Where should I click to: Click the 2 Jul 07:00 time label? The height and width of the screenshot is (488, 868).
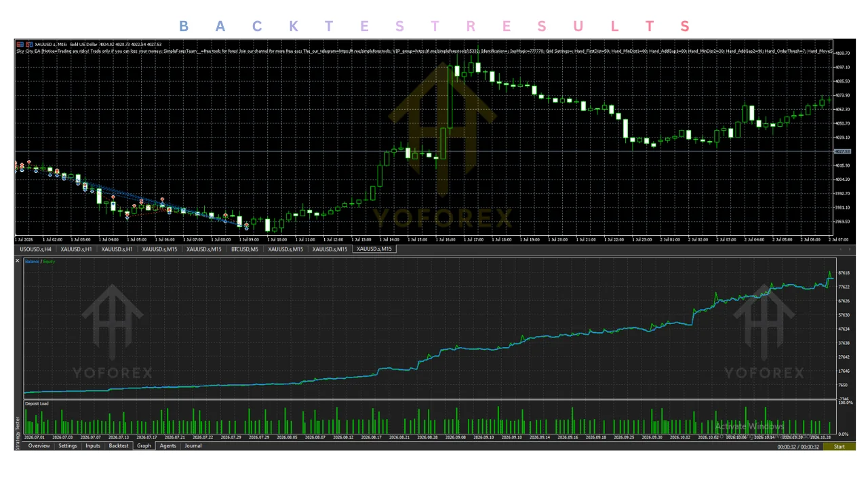tap(838, 239)
